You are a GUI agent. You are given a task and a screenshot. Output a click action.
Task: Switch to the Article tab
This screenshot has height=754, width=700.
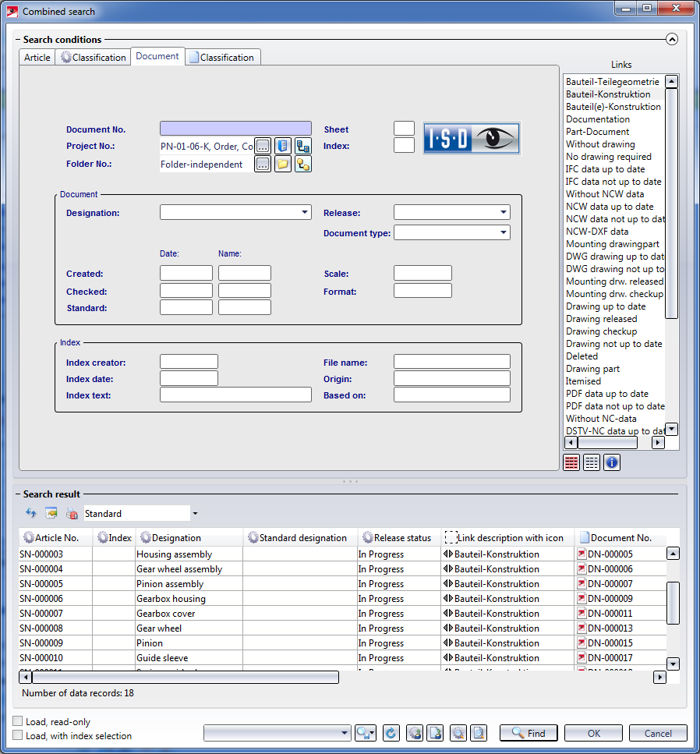click(37, 58)
